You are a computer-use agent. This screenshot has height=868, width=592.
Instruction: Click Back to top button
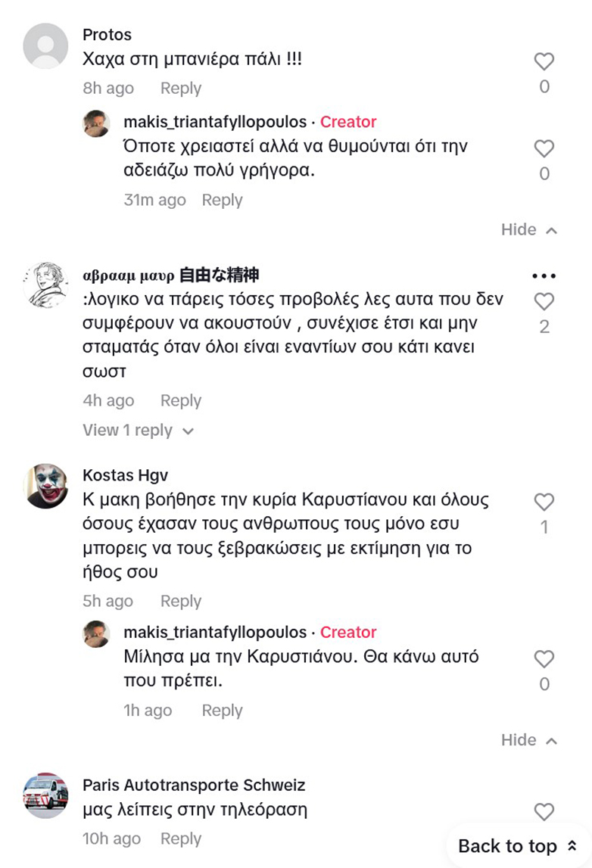[517, 846]
